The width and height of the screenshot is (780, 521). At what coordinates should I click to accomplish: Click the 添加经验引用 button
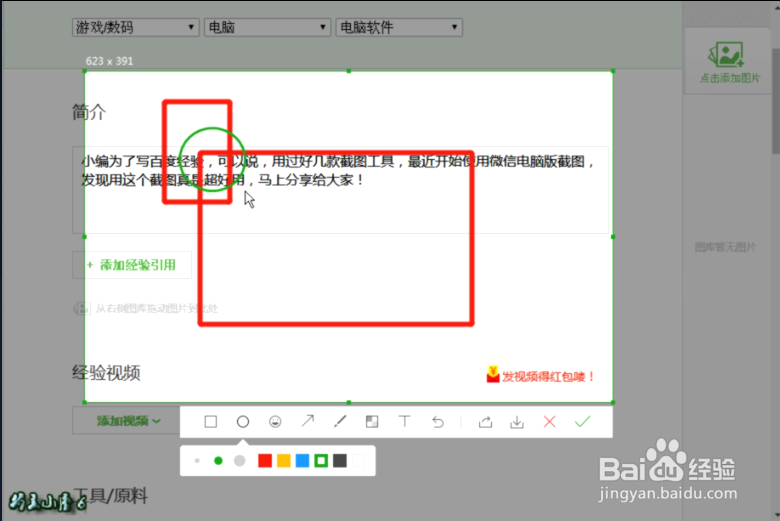point(132,265)
